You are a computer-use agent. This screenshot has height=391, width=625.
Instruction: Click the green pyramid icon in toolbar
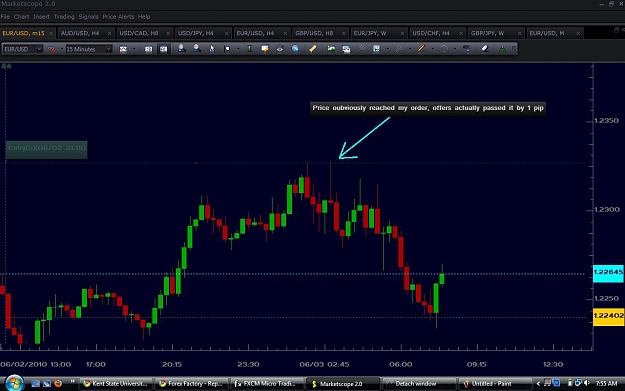tap(502, 49)
